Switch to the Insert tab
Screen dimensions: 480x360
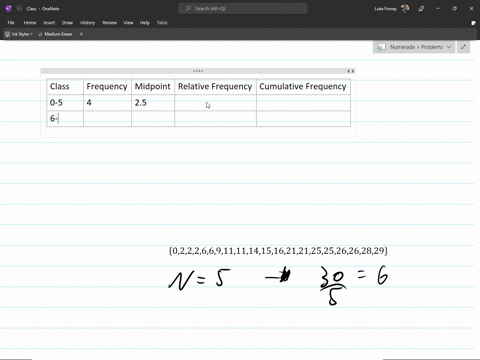click(x=49, y=23)
